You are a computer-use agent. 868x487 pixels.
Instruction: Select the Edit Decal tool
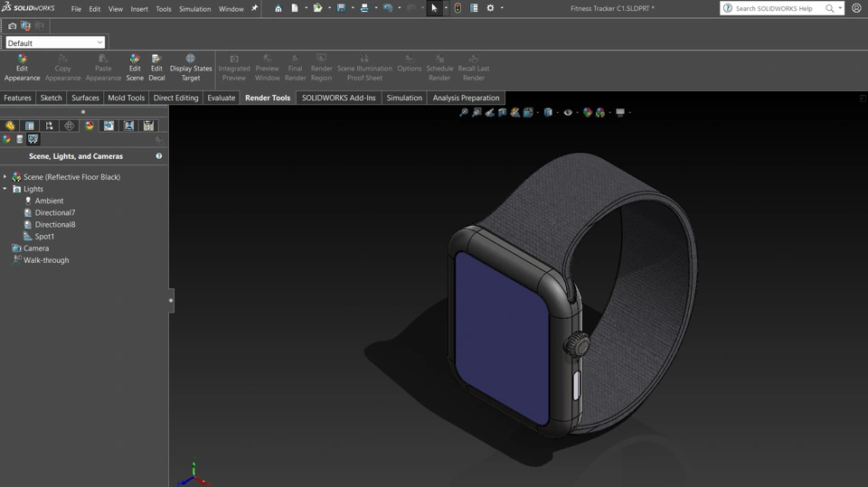coord(156,67)
